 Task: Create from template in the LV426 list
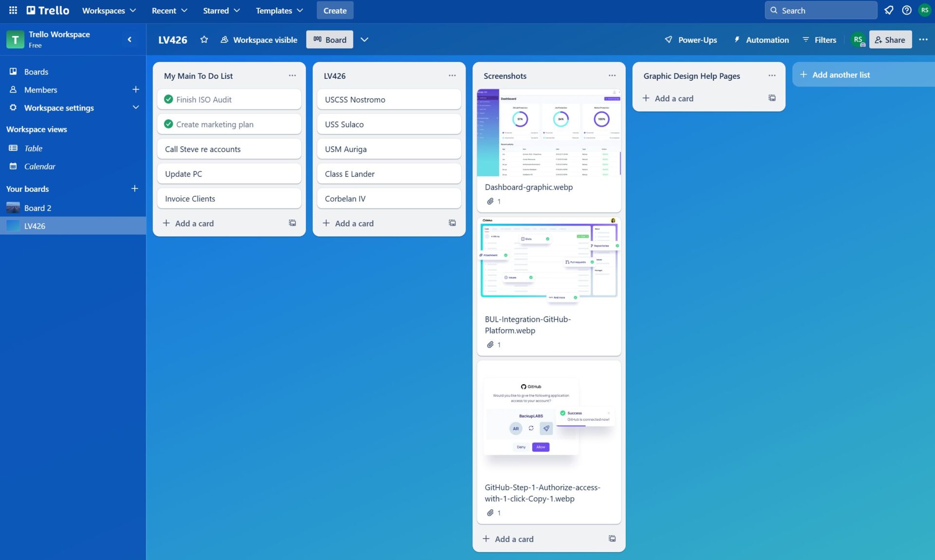(452, 223)
